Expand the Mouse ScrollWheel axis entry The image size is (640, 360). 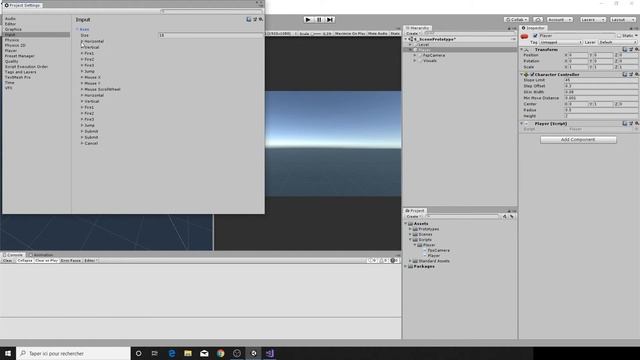(x=82, y=89)
